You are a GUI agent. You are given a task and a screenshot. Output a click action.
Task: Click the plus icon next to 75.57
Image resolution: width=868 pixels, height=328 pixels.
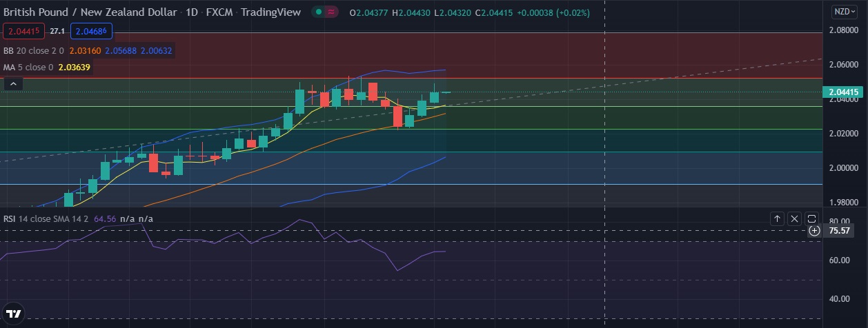click(814, 231)
